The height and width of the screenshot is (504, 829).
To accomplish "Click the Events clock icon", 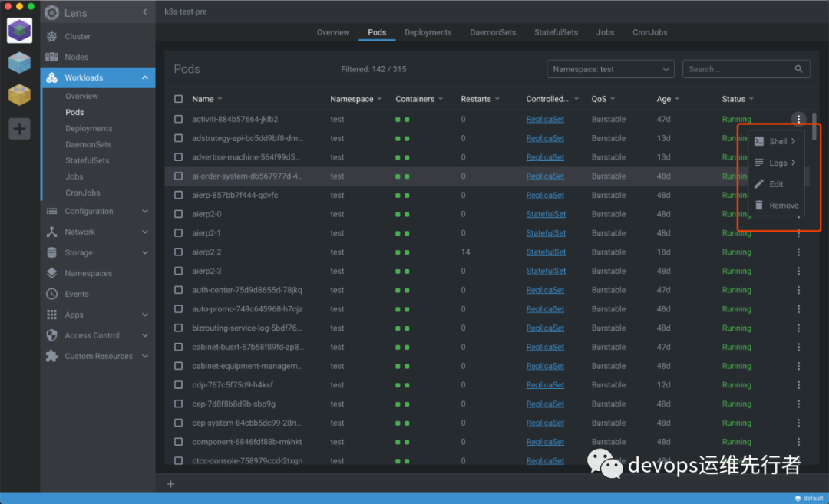I will [x=52, y=294].
